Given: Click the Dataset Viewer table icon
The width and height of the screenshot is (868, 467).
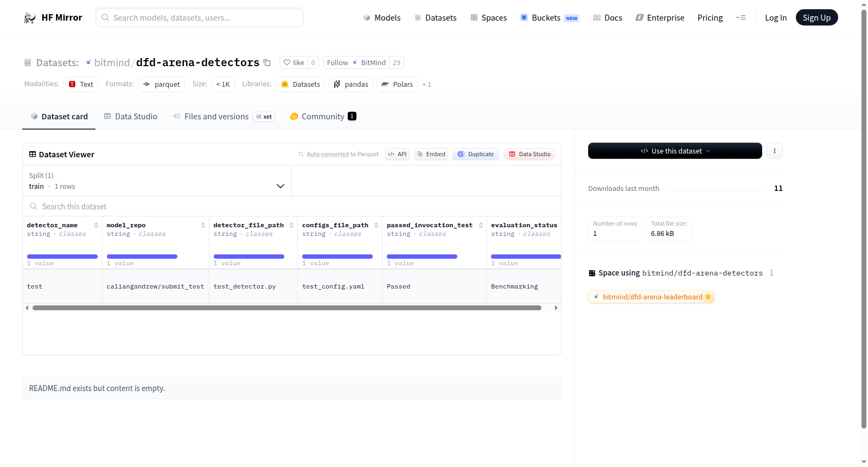Looking at the screenshot, I should (x=33, y=154).
